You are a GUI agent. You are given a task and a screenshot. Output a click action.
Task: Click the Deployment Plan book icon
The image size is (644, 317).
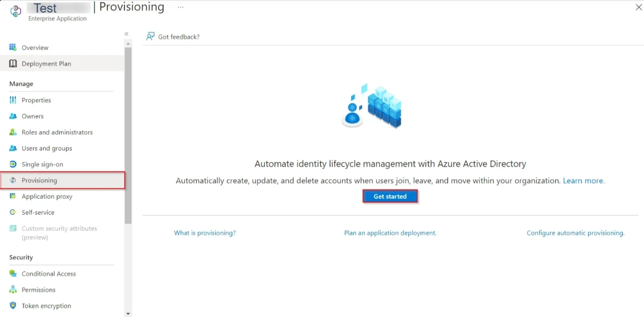tap(13, 64)
